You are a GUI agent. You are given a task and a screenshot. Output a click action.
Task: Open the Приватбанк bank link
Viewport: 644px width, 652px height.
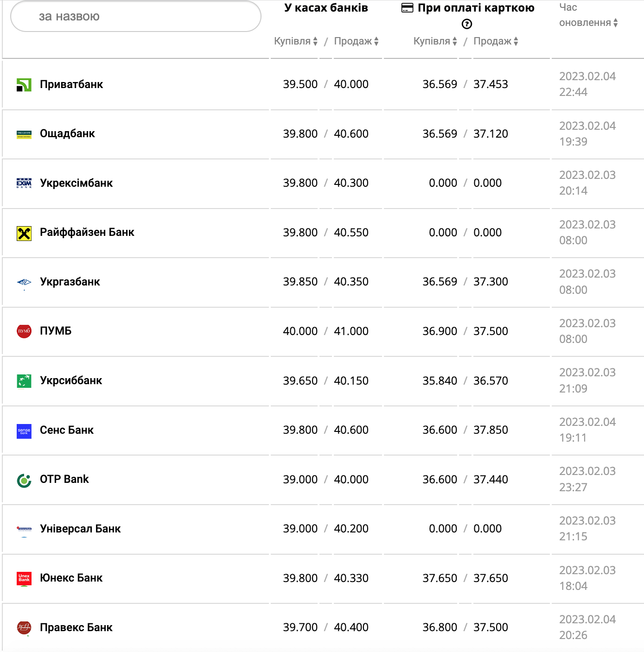[x=71, y=84]
